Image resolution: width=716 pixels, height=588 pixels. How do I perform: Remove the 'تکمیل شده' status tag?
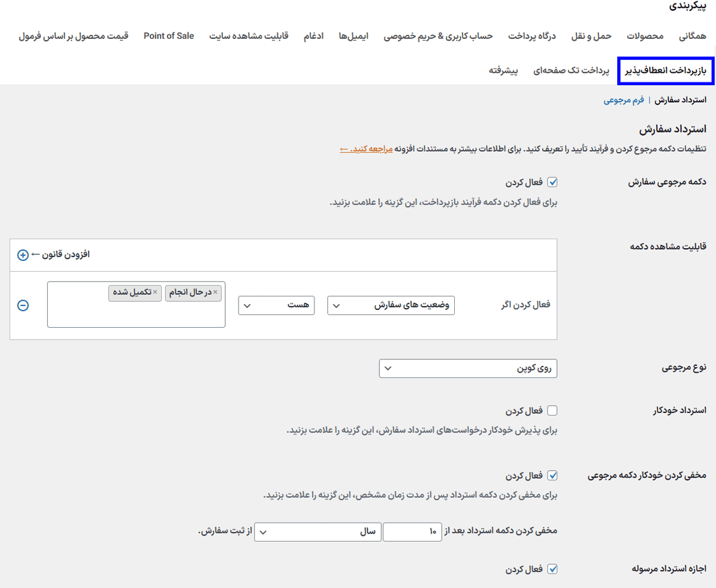[155, 292]
